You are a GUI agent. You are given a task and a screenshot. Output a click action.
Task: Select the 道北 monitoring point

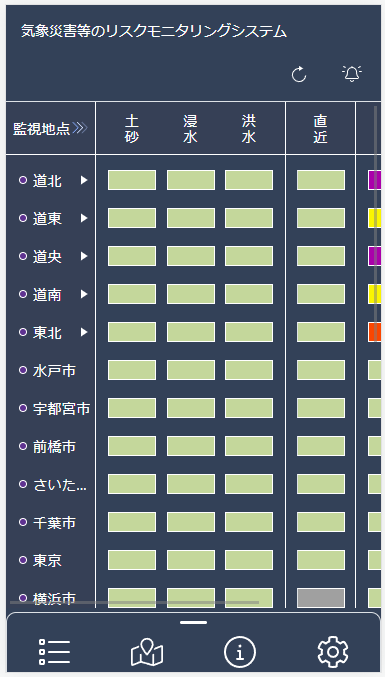(41, 180)
